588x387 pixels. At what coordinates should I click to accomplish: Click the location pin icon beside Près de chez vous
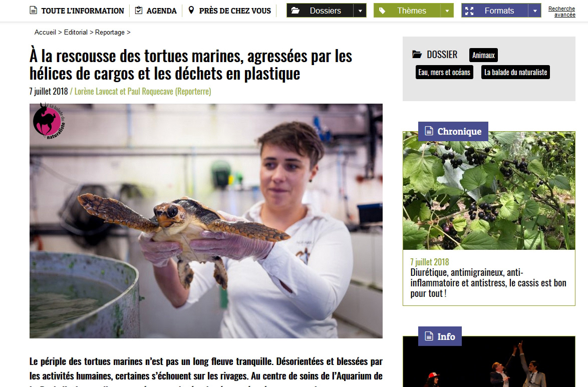[x=191, y=10]
